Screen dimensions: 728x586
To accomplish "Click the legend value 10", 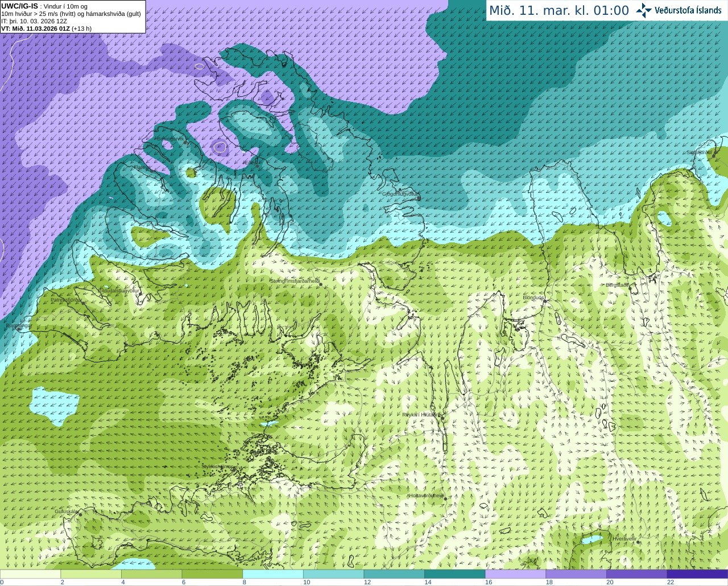I will click(307, 582).
